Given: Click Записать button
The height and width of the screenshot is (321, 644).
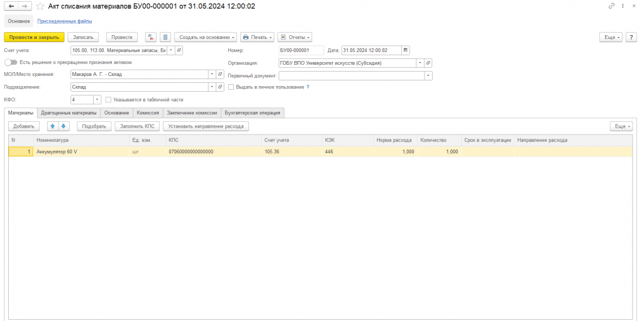Looking at the screenshot, I should tap(84, 37).
